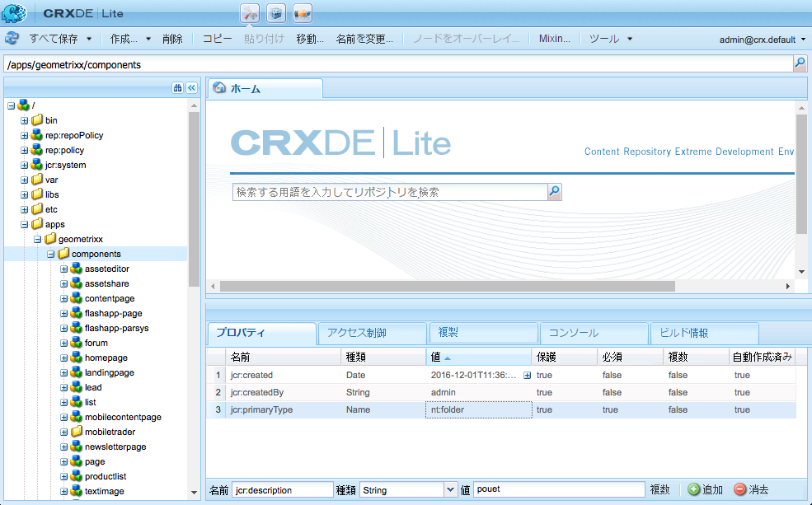Image resolution: width=812 pixels, height=505 pixels.
Task: Select the ホーム tab
Action: point(265,88)
